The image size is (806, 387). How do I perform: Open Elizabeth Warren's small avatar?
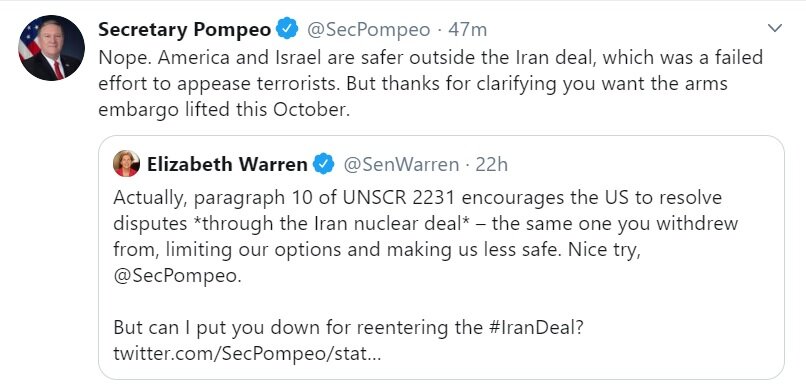tap(126, 163)
